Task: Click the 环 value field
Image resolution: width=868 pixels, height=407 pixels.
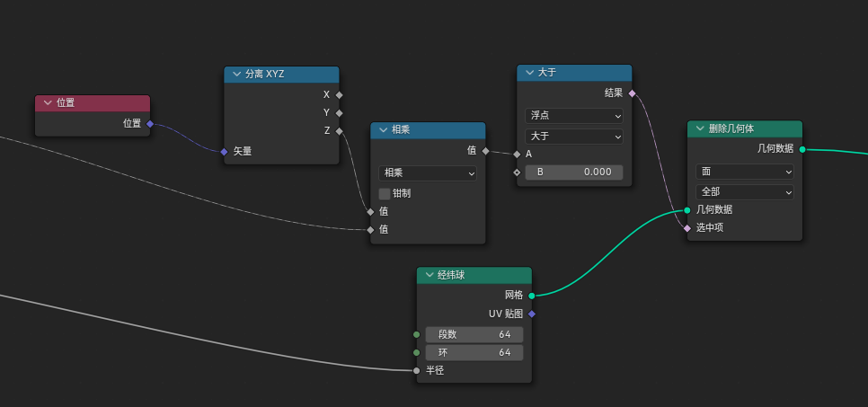Action: [474, 352]
